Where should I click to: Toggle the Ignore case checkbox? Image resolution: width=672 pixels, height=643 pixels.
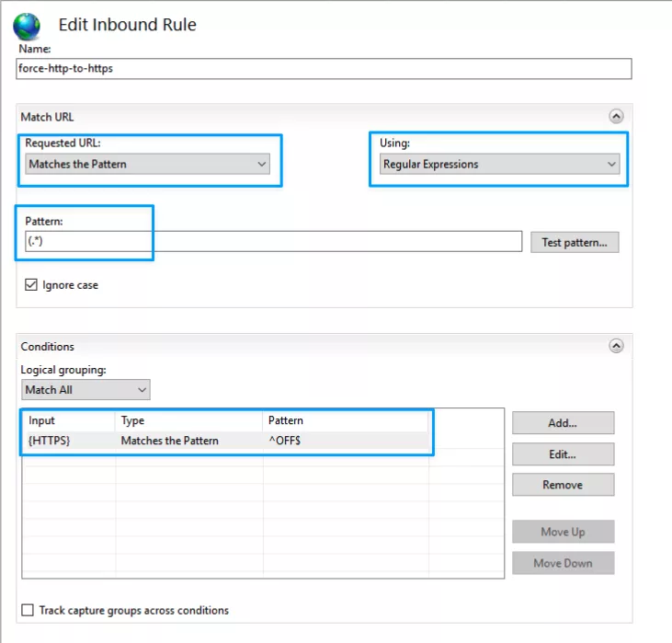tap(31, 285)
